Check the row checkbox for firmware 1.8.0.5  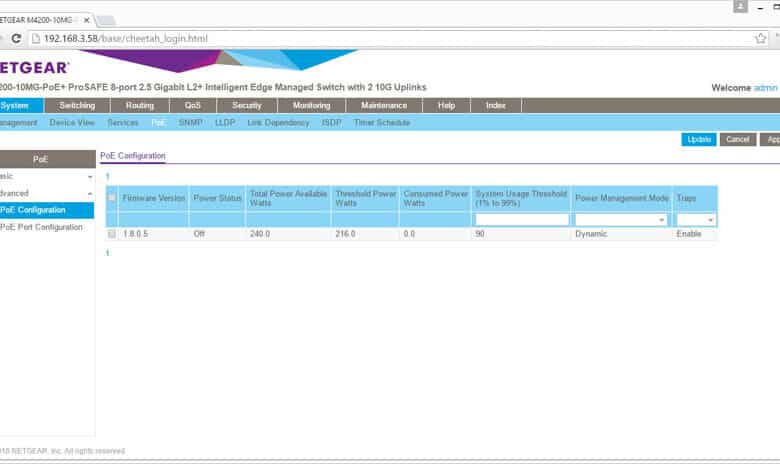(x=112, y=234)
